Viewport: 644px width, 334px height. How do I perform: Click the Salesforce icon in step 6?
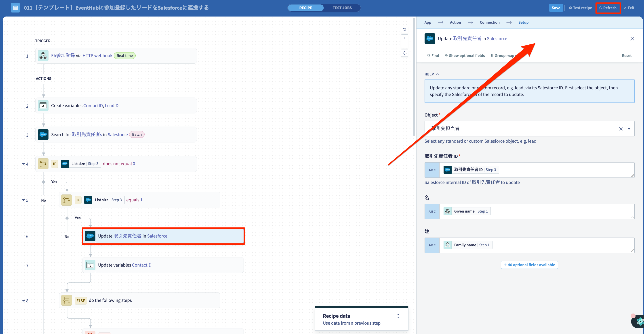[x=90, y=236]
